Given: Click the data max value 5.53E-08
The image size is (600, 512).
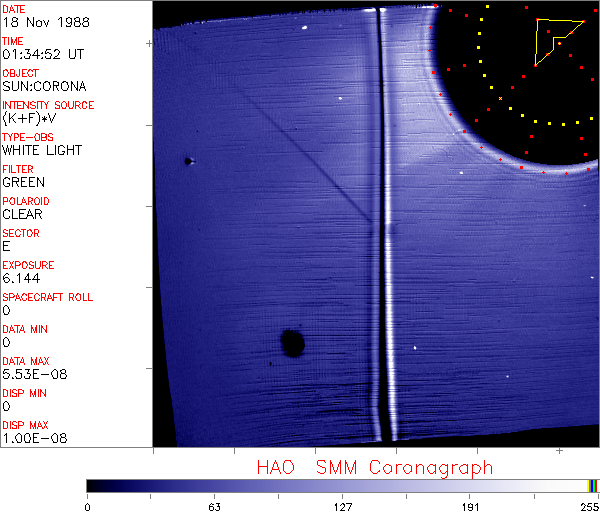Looking at the screenshot, I should click(32, 374).
